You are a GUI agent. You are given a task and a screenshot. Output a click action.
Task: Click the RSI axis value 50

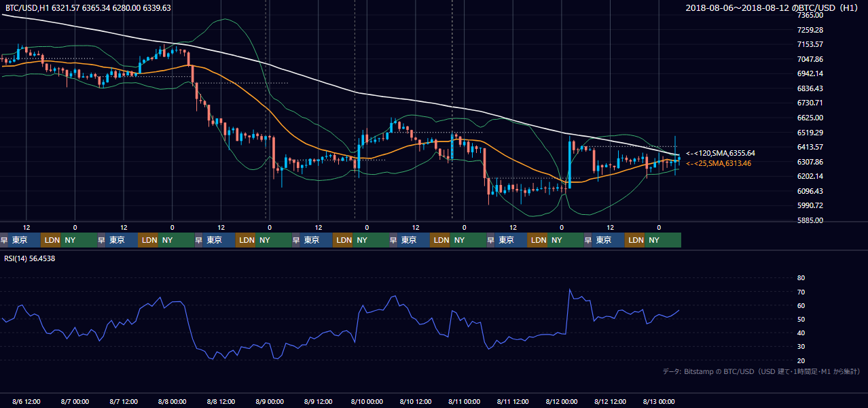pos(801,319)
